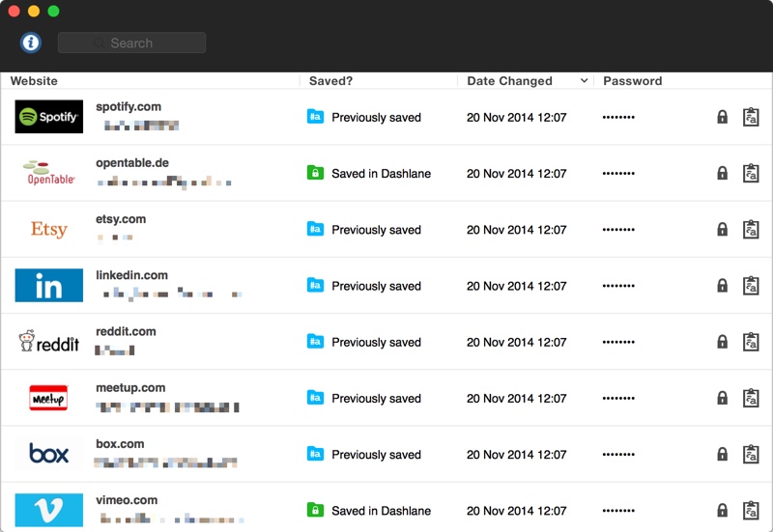Focus the Search field
Screen dimensions: 773x532
click(x=131, y=42)
